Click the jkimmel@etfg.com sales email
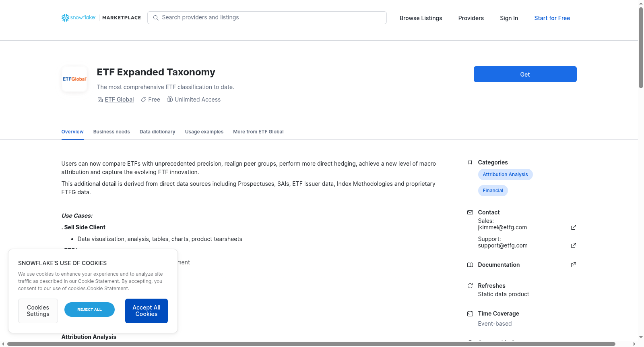The width and height of the screenshot is (644, 347). pos(502,227)
